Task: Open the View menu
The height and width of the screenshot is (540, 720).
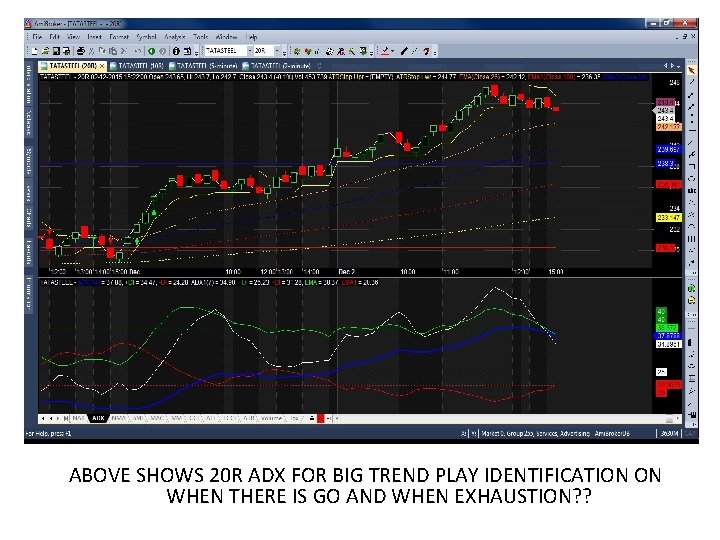Action: (x=73, y=36)
